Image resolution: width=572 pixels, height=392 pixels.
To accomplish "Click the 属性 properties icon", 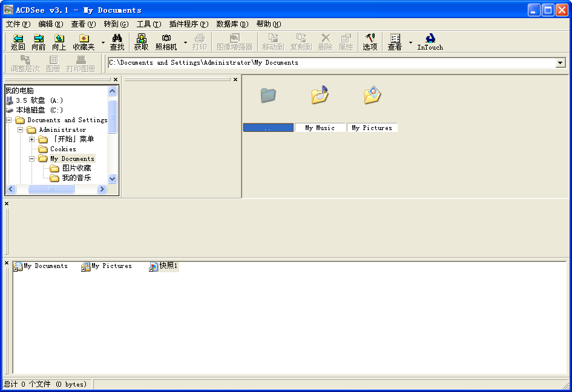I will point(346,42).
